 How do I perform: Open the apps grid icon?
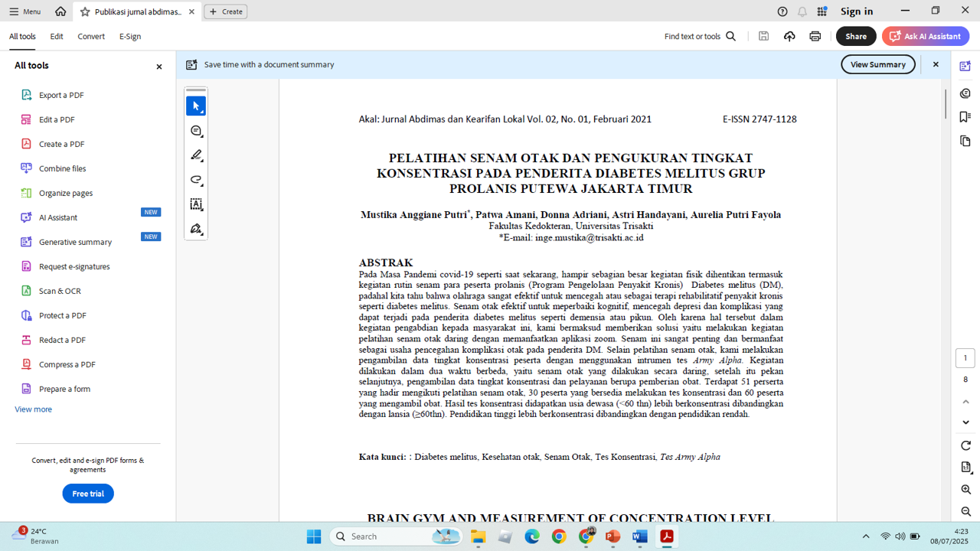(x=822, y=11)
